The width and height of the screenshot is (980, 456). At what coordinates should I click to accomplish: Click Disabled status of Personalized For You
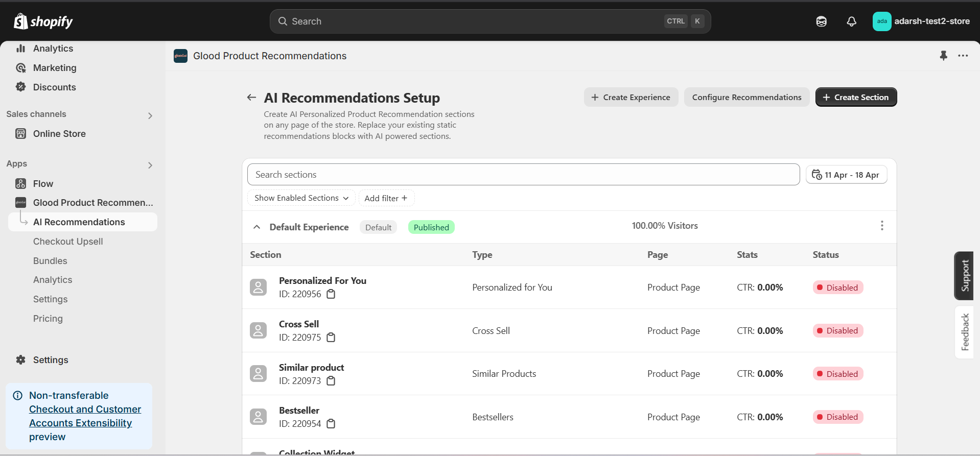[x=838, y=287]
